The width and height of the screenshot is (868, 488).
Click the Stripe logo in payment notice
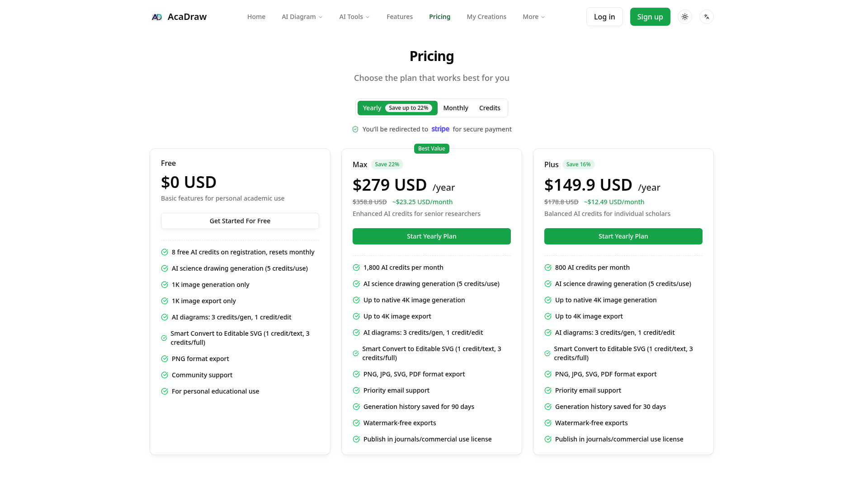click(440, 129)
